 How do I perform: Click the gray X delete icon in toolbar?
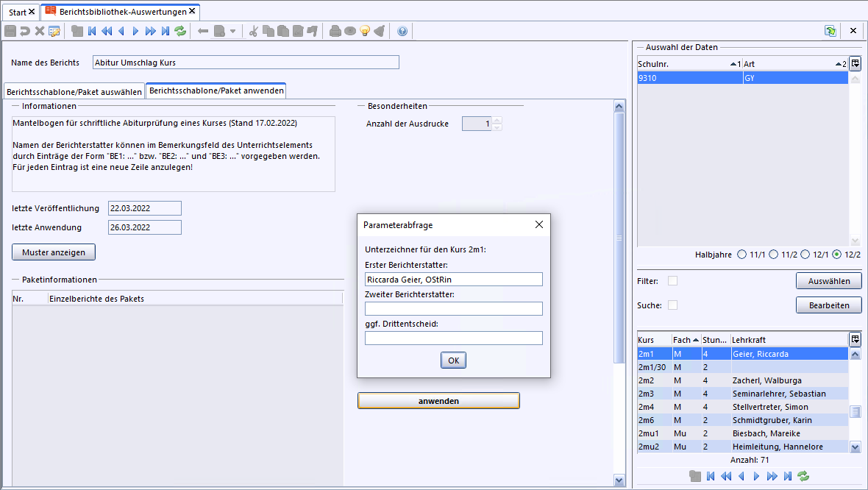coord(40,31)
